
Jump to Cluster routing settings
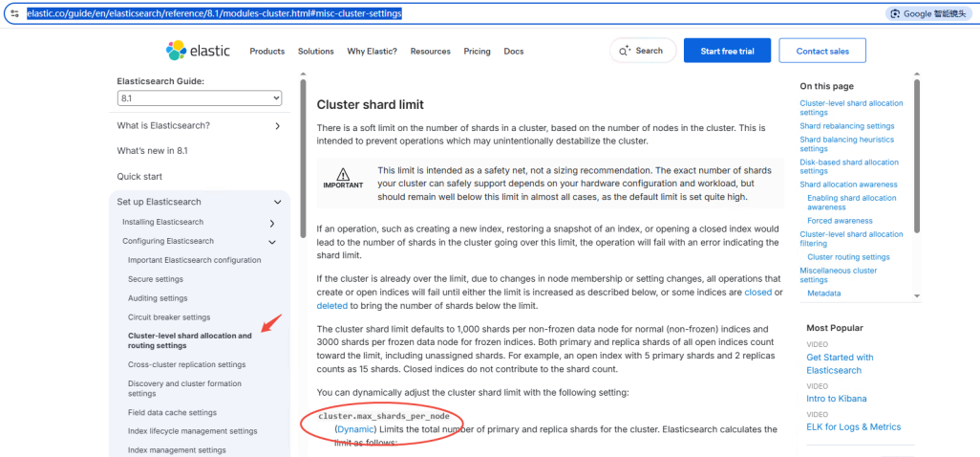click(849, 257)
